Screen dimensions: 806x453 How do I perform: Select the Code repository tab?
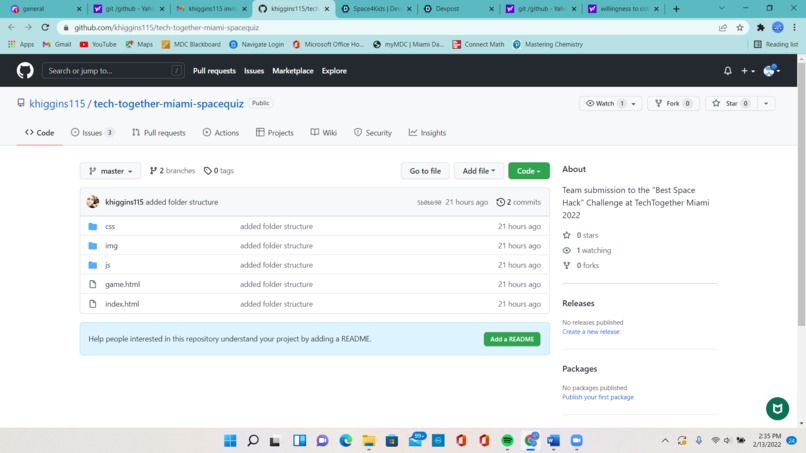40,133
